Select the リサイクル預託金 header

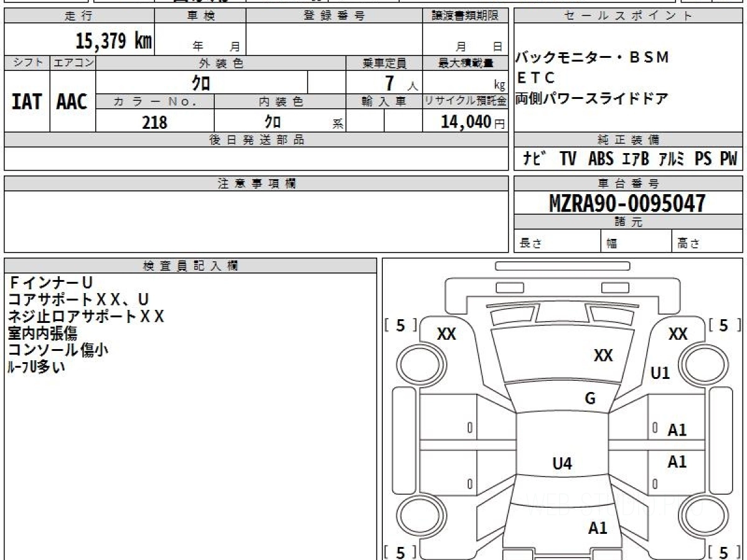point(465,101)
